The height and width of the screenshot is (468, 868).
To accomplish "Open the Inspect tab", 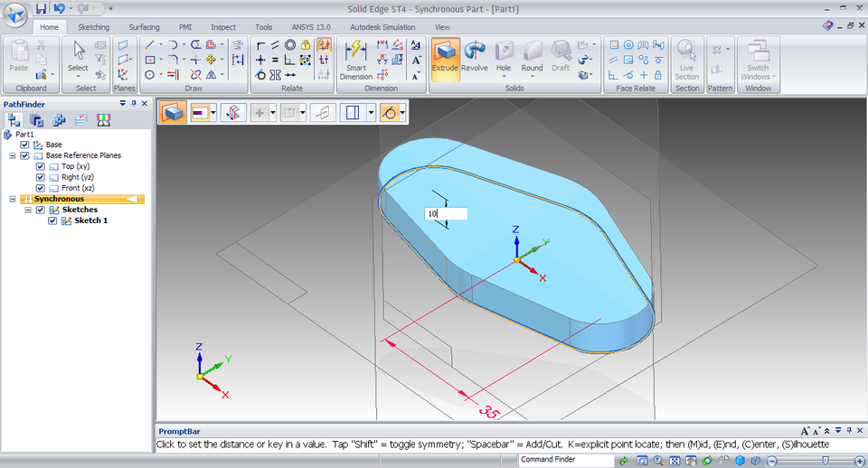I will pos(223,27).
